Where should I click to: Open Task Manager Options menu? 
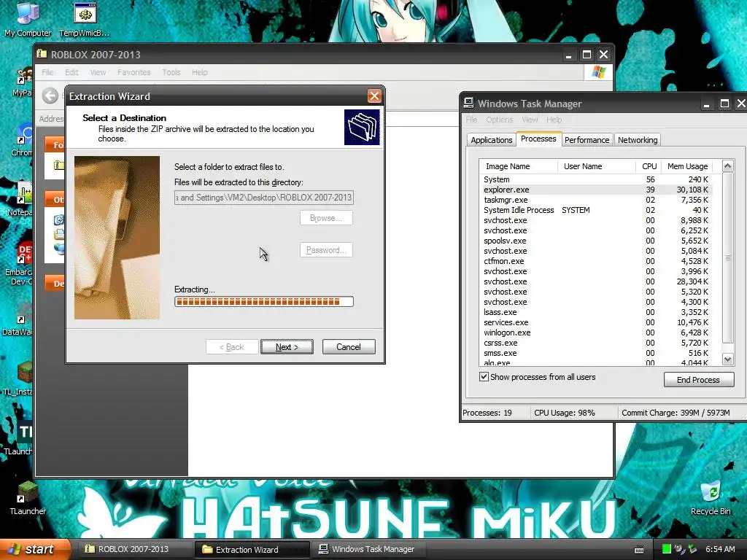pos(499,120)
